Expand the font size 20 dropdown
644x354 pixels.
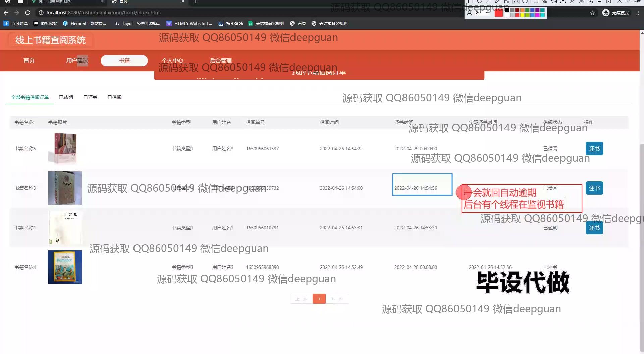coord(487,13)
